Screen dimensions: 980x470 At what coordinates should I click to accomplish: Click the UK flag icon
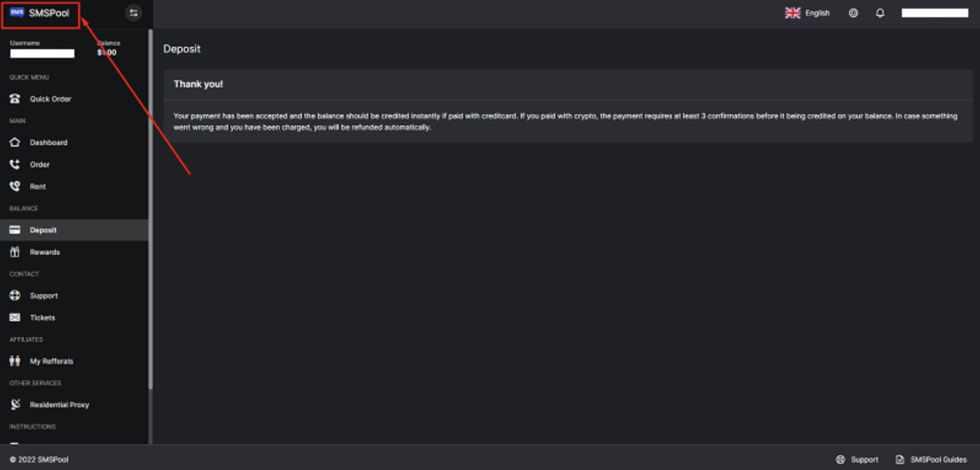[x=792, y=13]
